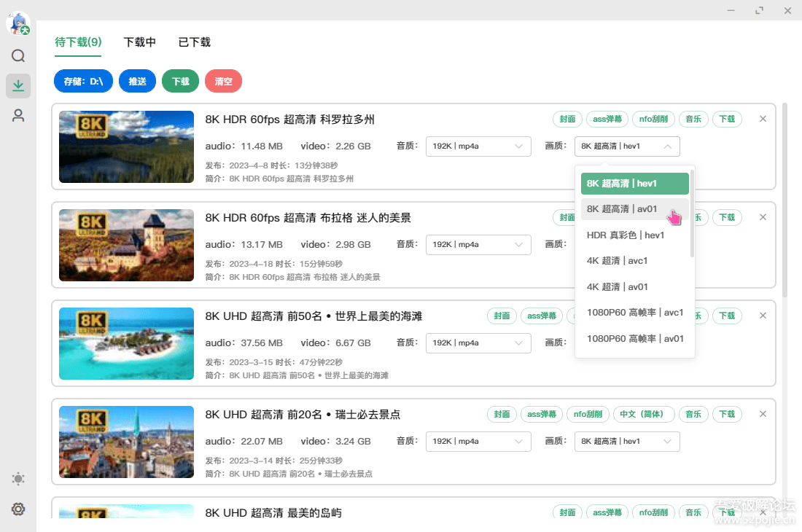Remove the 世界上最美的海滩 video from list
Viewport: 802px width, 532px height.
(x=763, y=316)
